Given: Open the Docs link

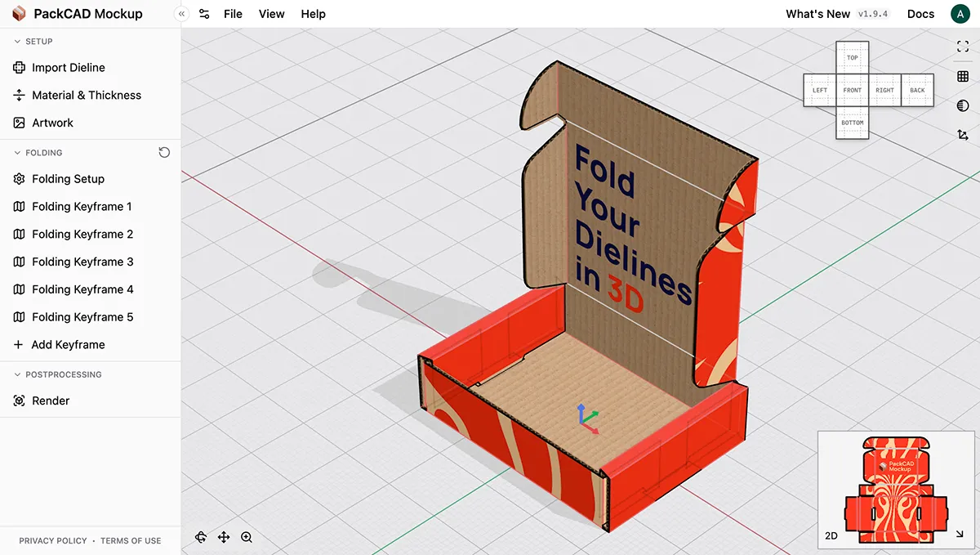Looking at the screenshot, I should tap(920, 14).
